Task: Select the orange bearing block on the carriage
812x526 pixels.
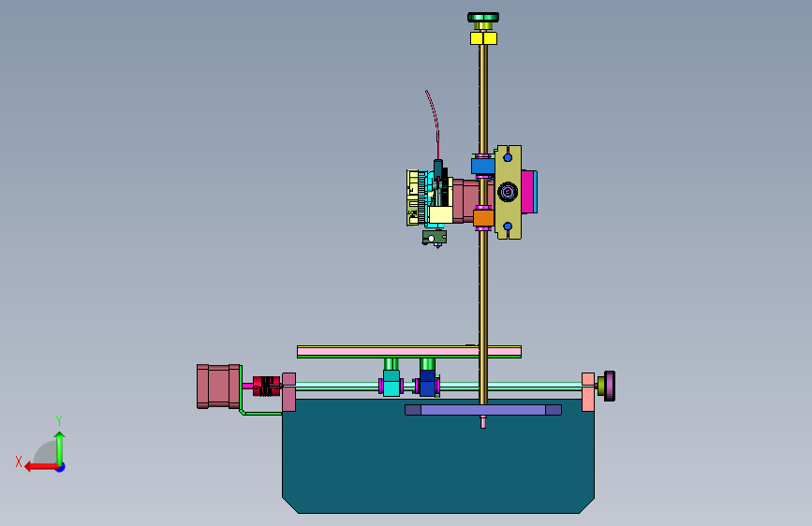Action: 483,218
